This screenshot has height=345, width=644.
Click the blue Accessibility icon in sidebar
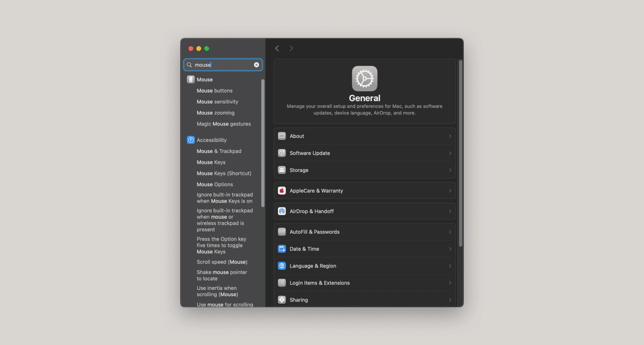(191, 140)
